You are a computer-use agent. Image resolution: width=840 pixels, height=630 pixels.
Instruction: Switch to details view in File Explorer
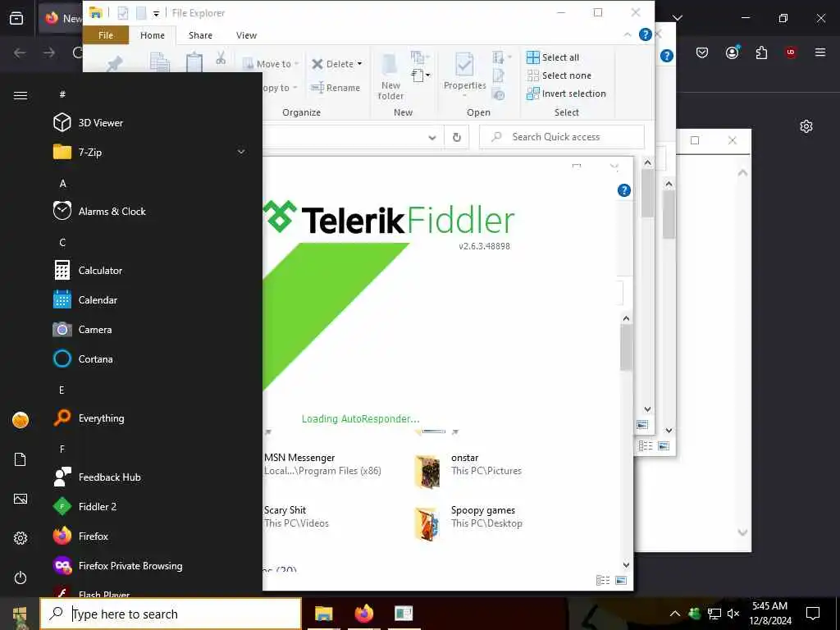(x=603, y=580)
